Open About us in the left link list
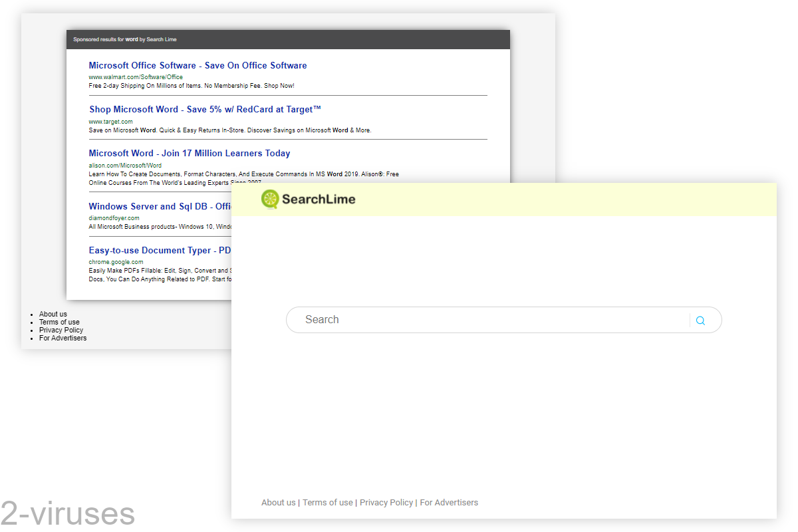Screen dimensions: 798x532 (52, 314)
